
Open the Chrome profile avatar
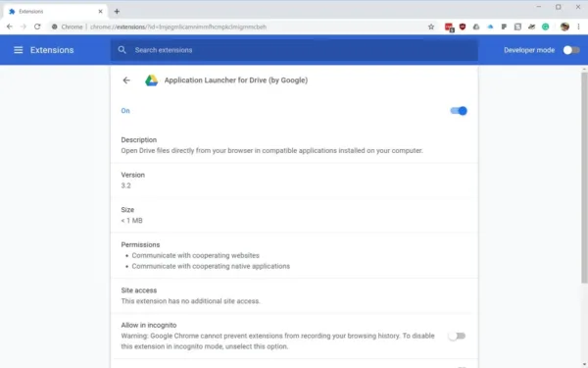[564, 26]
